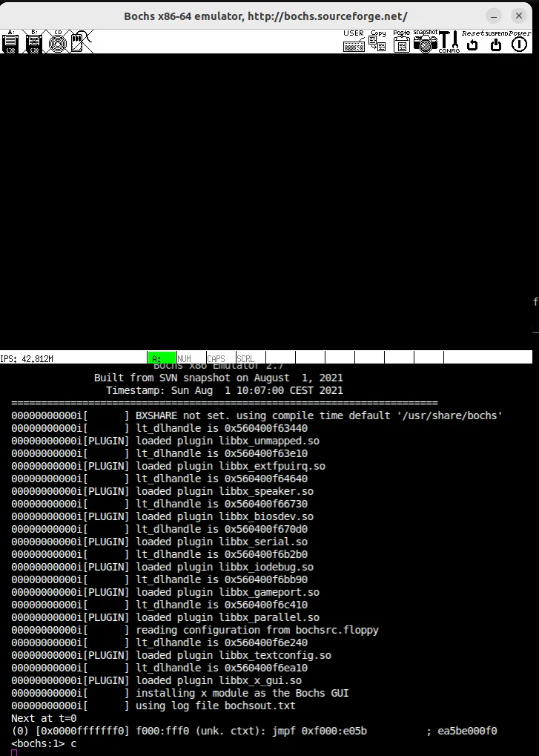The height and width of the screenshot is (756, 539).
Task: Click 'lt_dlhandle is 0x560400f6ea10' line
Action: coord(159,668)
